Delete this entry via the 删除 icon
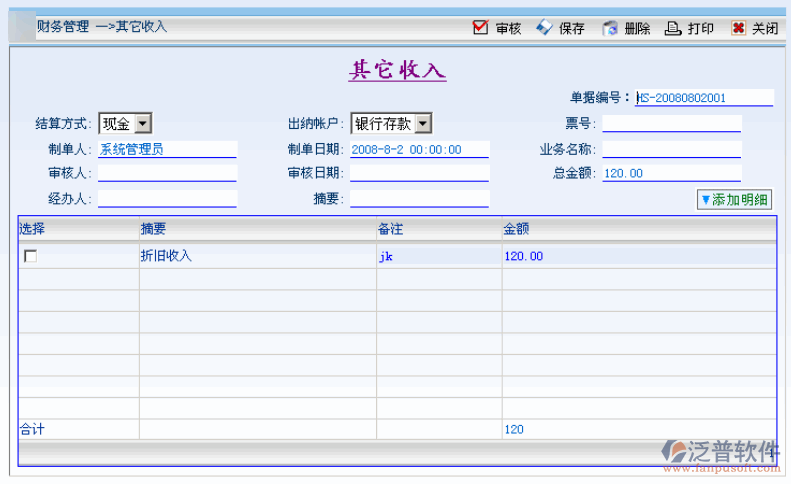The image size is (791, 484). pyautogui.click(x=610, y=28)
